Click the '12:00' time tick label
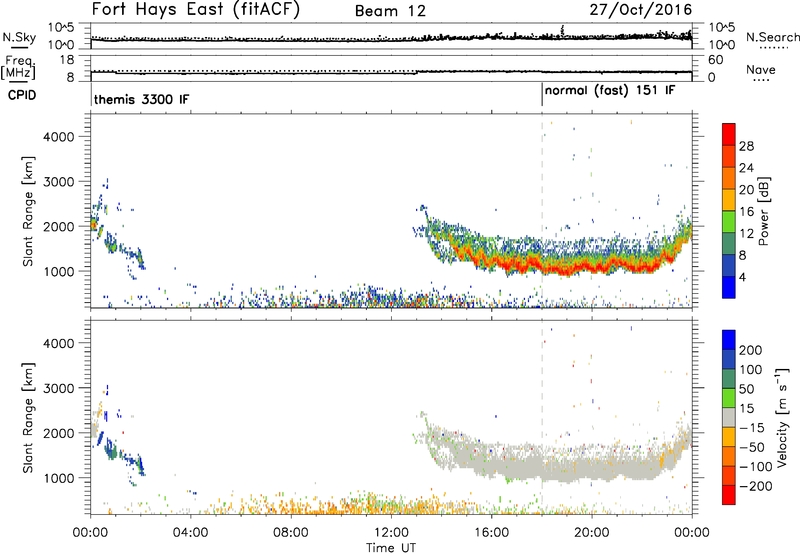800x554 pixels. click(391, 532)
